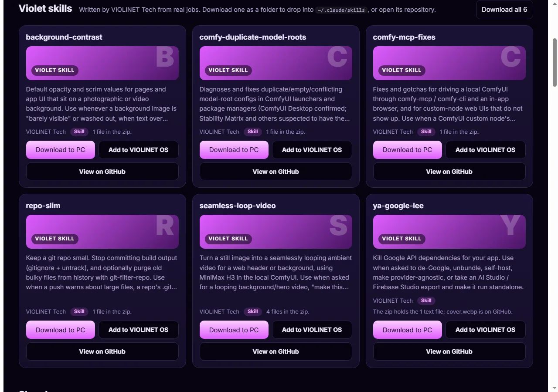The height and width of the screenshot is (392, 558).
Task: Click '4 files in the zip.' text
Action: pyautogui.click(x=288, y=311)
